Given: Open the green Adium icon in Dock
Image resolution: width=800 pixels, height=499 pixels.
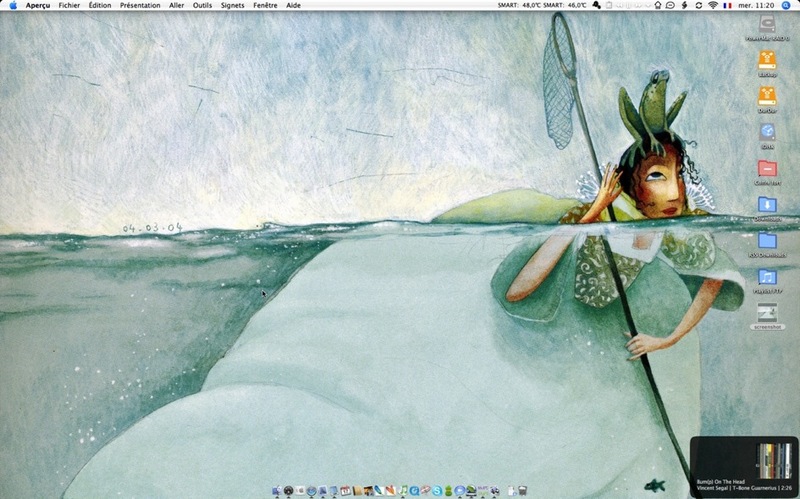Looking at the screenshot, I should point(448,490).
